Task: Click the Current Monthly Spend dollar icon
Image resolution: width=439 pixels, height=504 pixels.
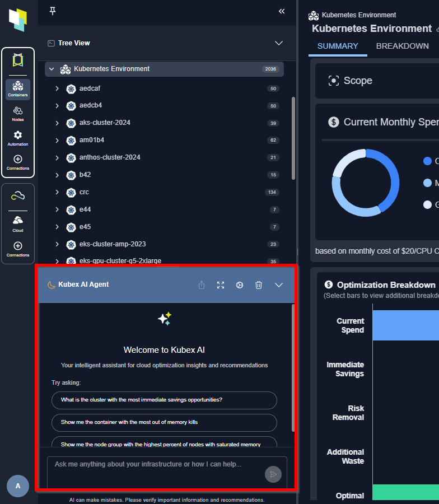Action: coord(334,122)
